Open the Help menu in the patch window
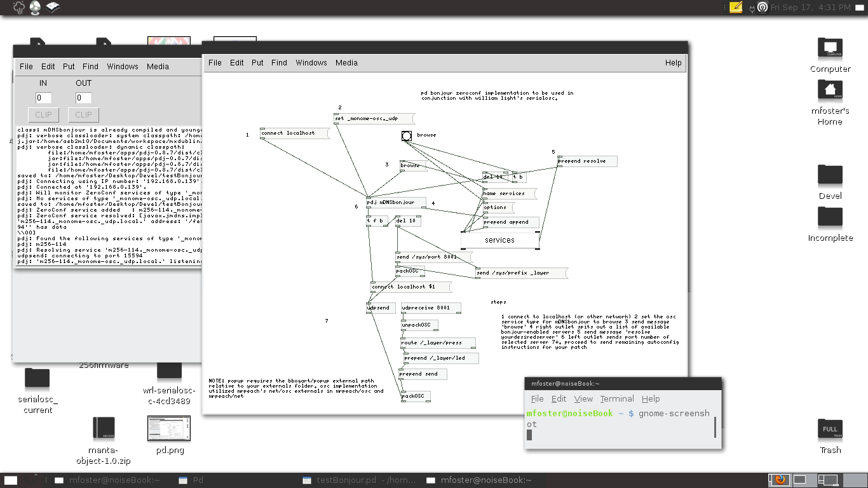 tap(673, 63)
